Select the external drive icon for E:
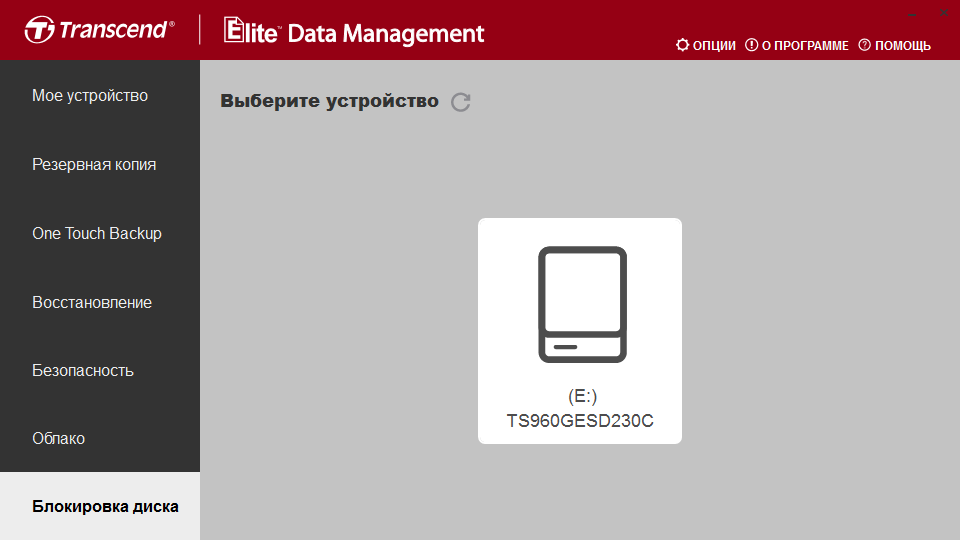This screenshot has height=540, width=960. click(x=582, y=304)
